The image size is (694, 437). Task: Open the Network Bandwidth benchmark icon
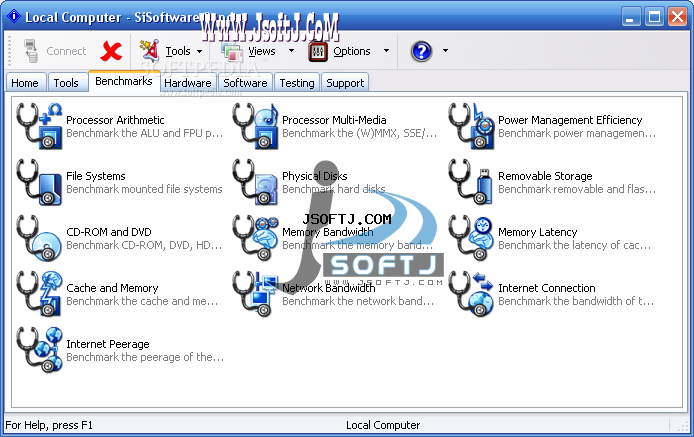[255, 294]
